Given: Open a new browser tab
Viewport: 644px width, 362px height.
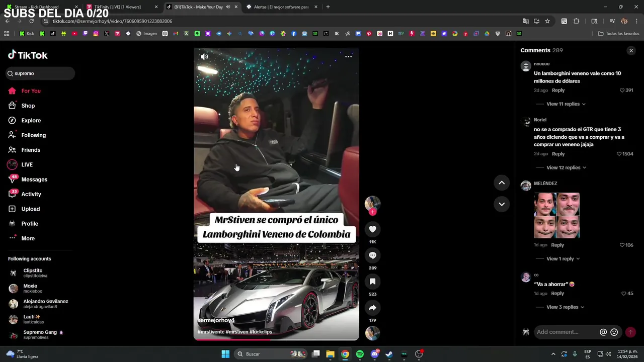Looking at the screenshot, I should click(x=328, y=7).
